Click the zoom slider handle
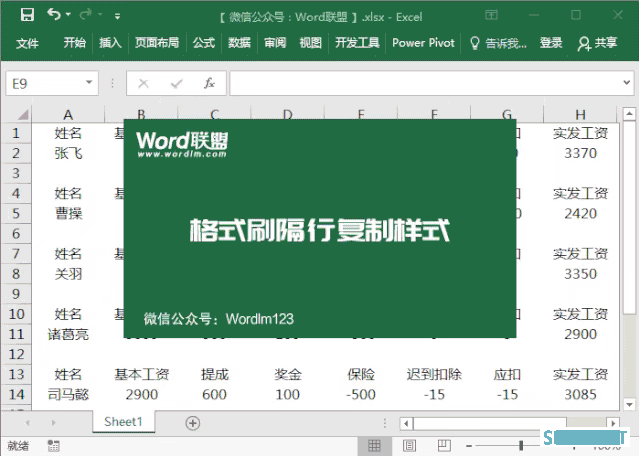The width and height of the screenshot is (639, 456). [521, 445]
